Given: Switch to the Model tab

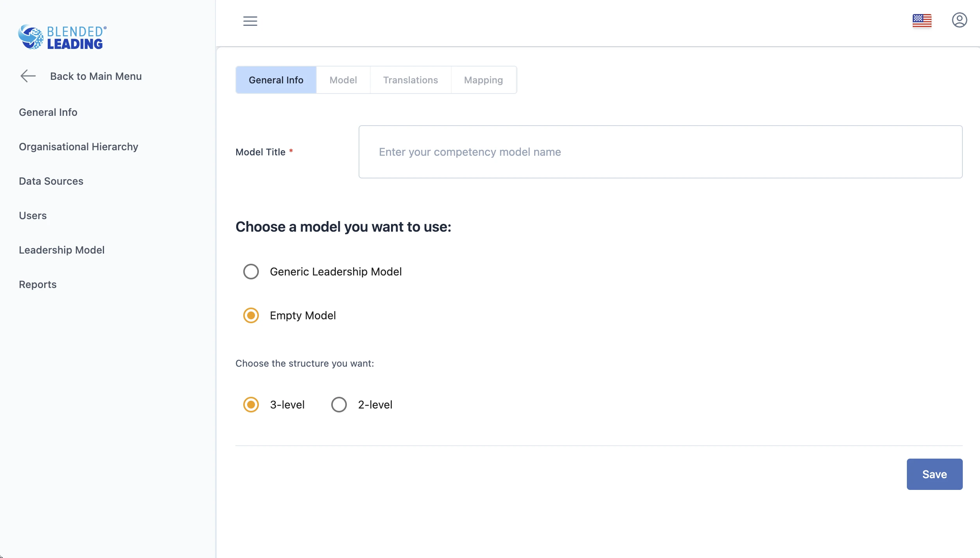Looking at the screenshot, I should point(343,80).
